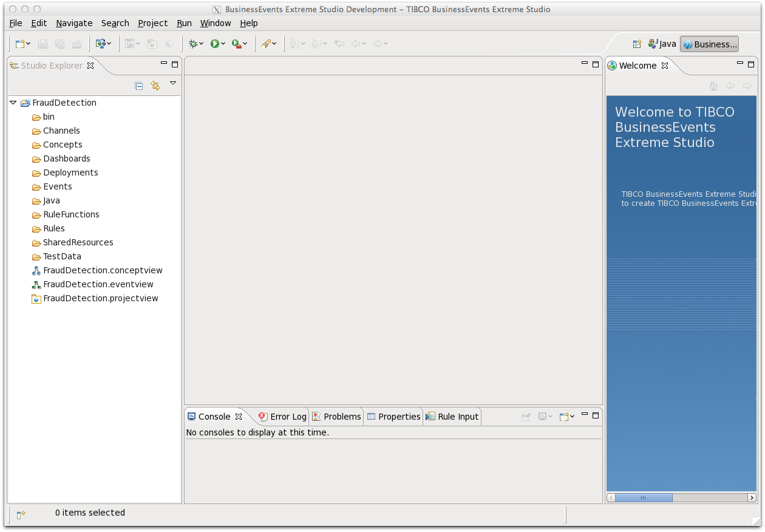This screenshot has height=532, width=765.
Task: Click the Back navigation arrow in toolbar
Action: [x=356, y=44]
